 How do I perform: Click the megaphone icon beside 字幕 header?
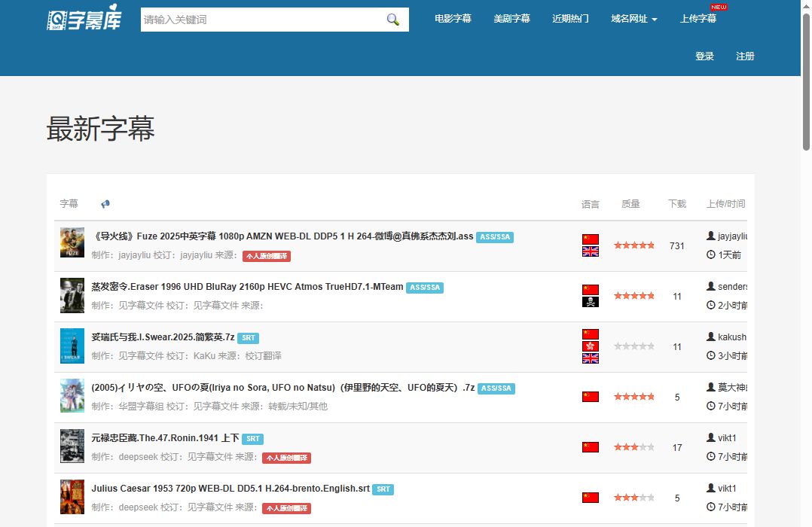(105, 204)
